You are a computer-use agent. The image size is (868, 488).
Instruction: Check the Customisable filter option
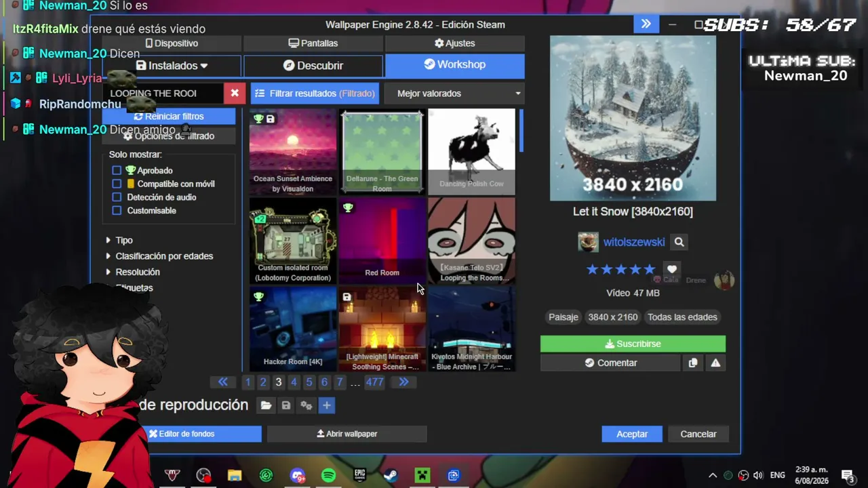(117, 211)
